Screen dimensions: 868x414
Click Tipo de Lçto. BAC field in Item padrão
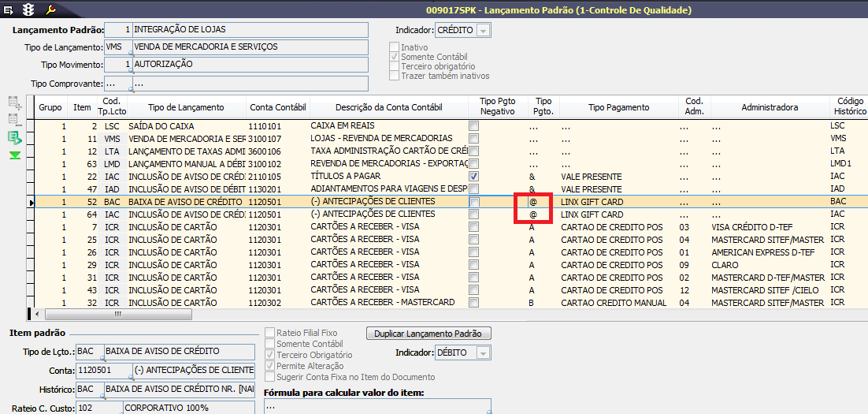90,352
